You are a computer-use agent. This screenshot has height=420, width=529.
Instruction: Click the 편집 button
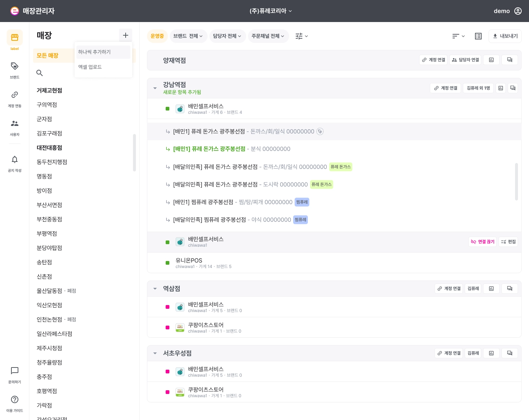508,242
